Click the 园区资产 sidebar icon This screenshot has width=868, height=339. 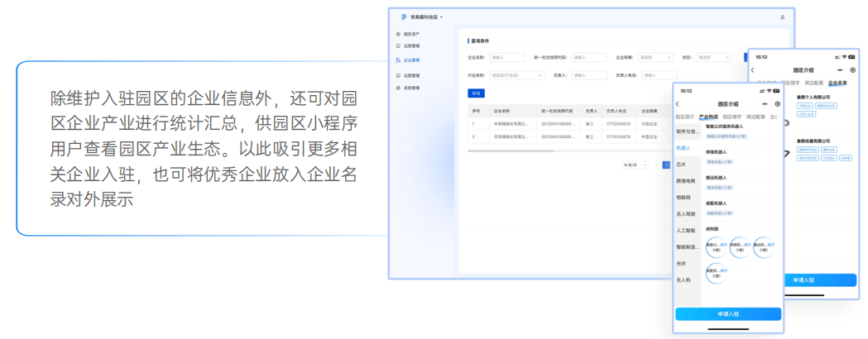pyautogui.click(x=398, y=34)
